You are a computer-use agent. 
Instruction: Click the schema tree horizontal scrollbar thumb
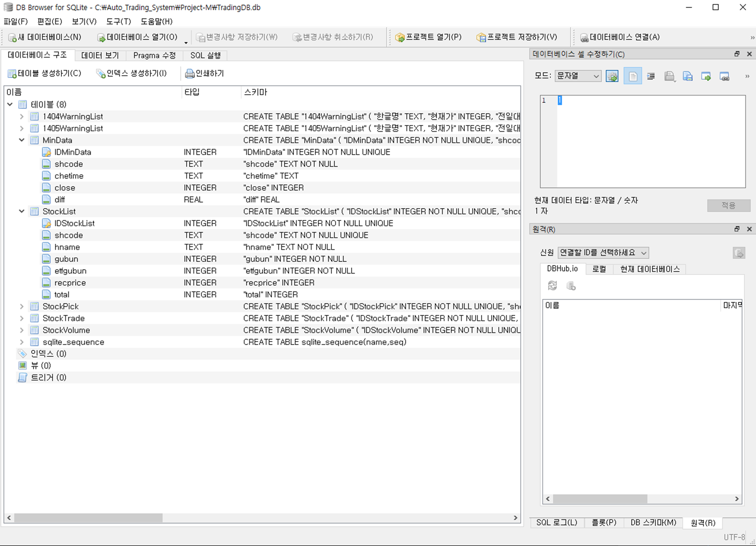(88, 518)
